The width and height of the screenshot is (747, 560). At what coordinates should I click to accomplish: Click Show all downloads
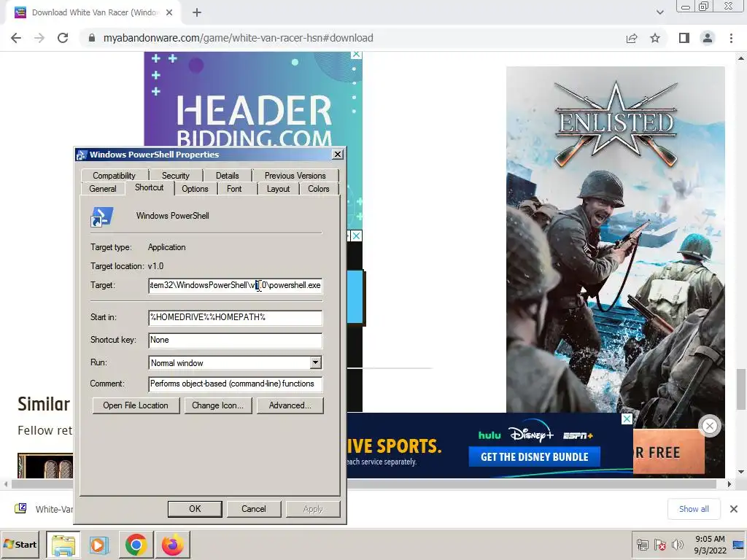[x=694, y=509]
